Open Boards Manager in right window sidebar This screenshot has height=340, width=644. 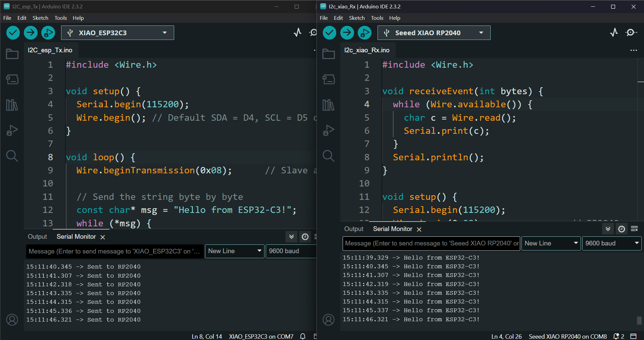pyautogui.click(x=328, y=79)
